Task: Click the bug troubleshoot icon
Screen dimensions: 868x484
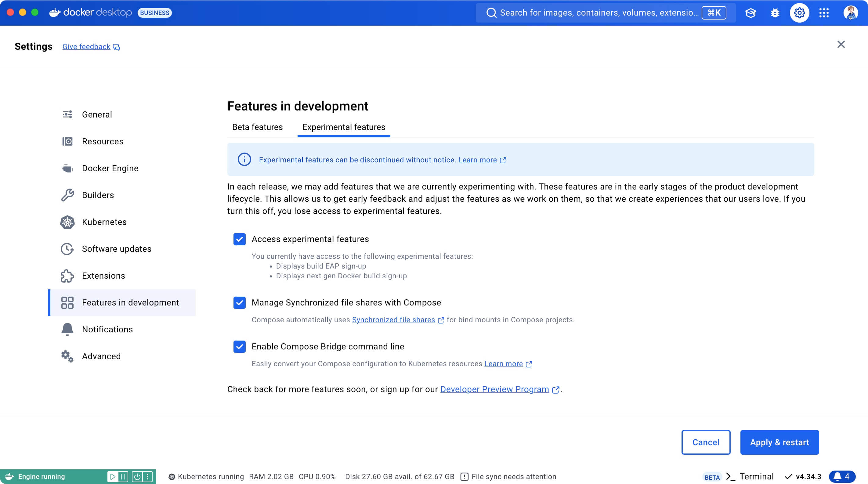Action: click(775, 13)
